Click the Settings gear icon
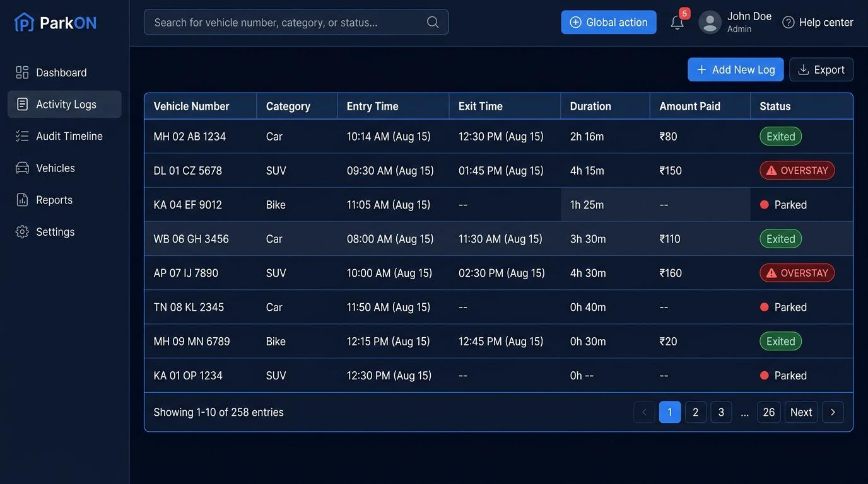The width and height of the screenshot is (868, 484). 22,232
